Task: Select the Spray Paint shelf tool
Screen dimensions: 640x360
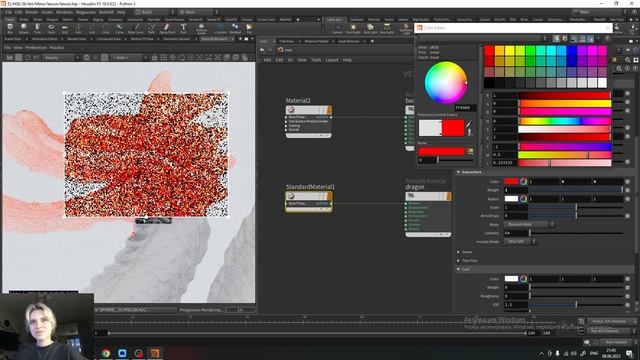Action: 167,28
